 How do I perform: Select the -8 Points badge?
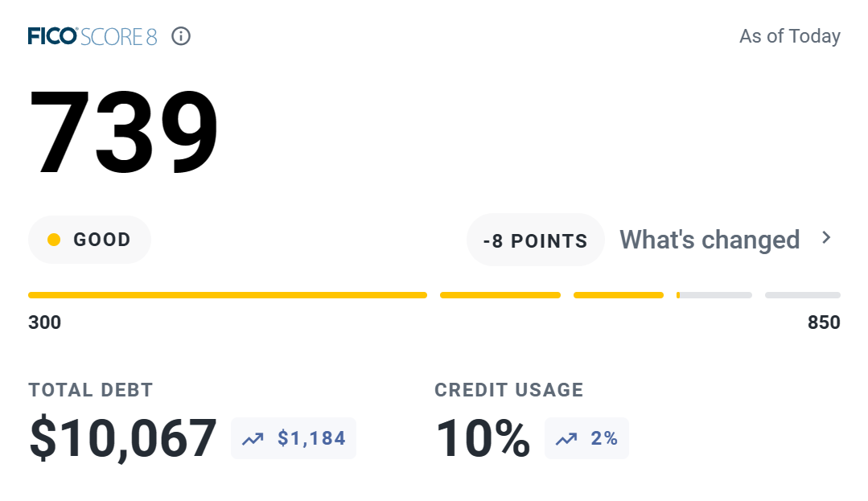tap(535, 240)
